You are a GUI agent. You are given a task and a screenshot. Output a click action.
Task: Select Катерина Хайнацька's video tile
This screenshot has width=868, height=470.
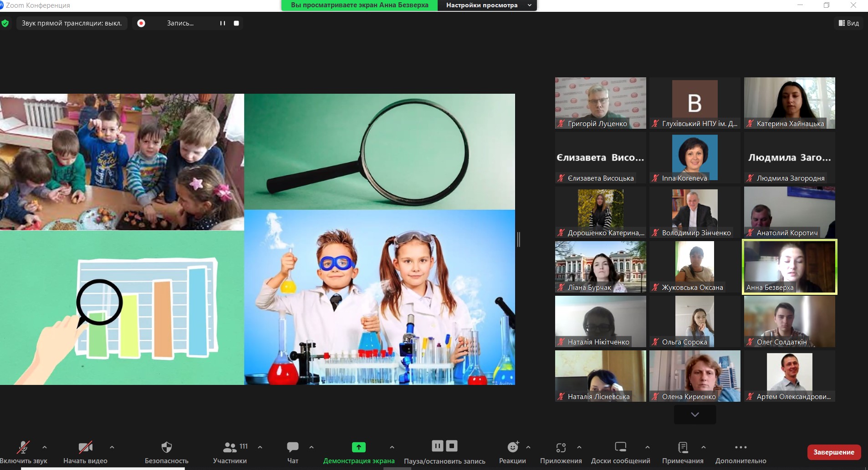point(790,103)
